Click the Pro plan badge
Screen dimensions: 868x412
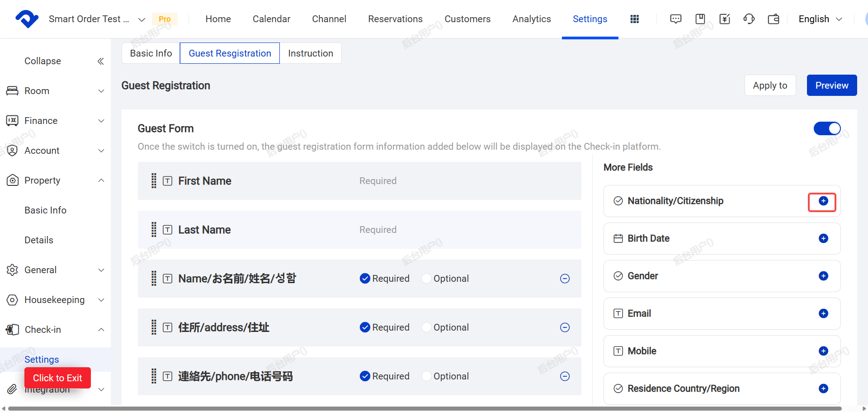(165, 19)
